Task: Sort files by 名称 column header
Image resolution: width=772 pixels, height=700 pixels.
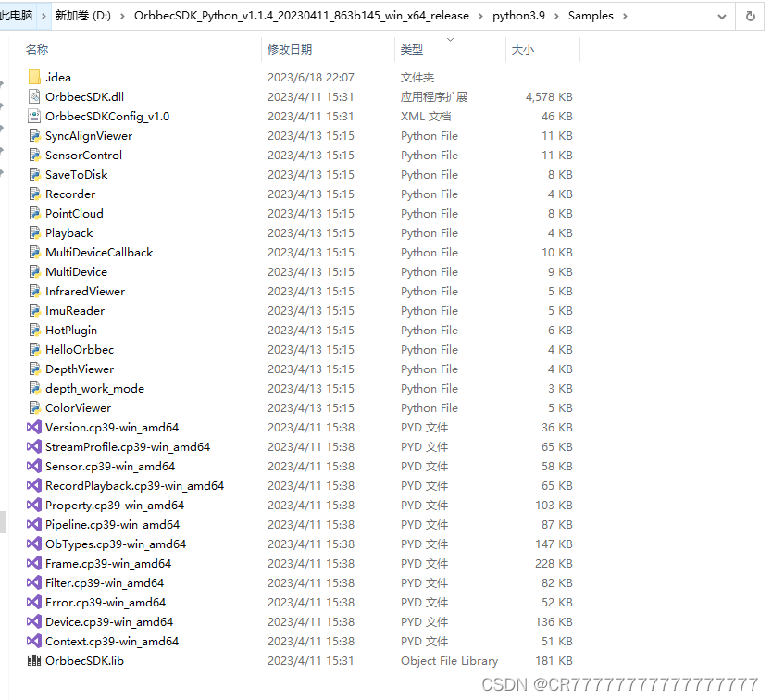Action: [37, 49]
